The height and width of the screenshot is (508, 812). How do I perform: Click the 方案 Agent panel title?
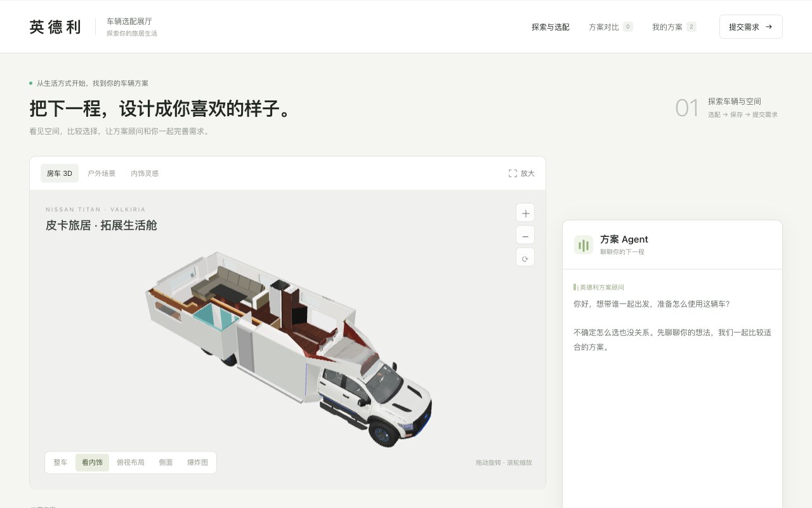pyautogui.click(x=624, y=239)
